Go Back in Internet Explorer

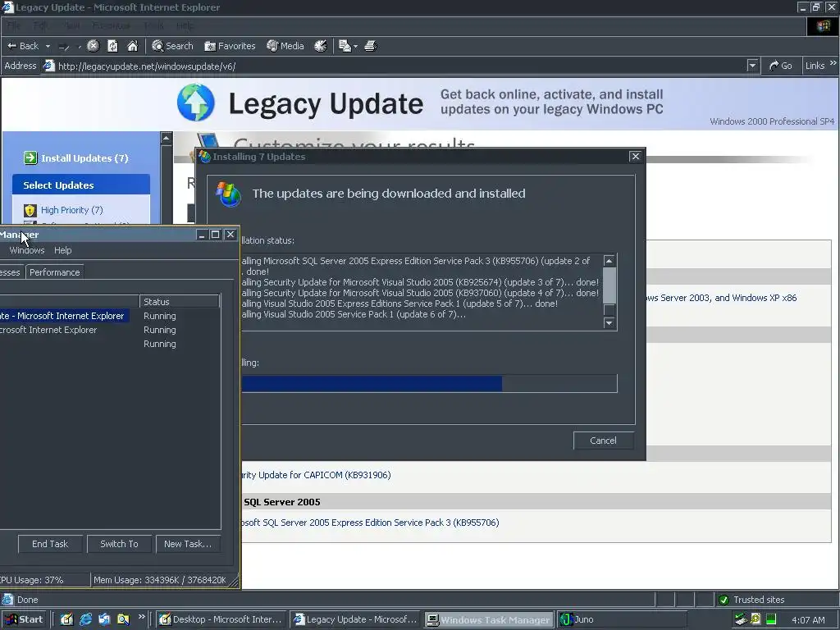click(x=22, y=46)
